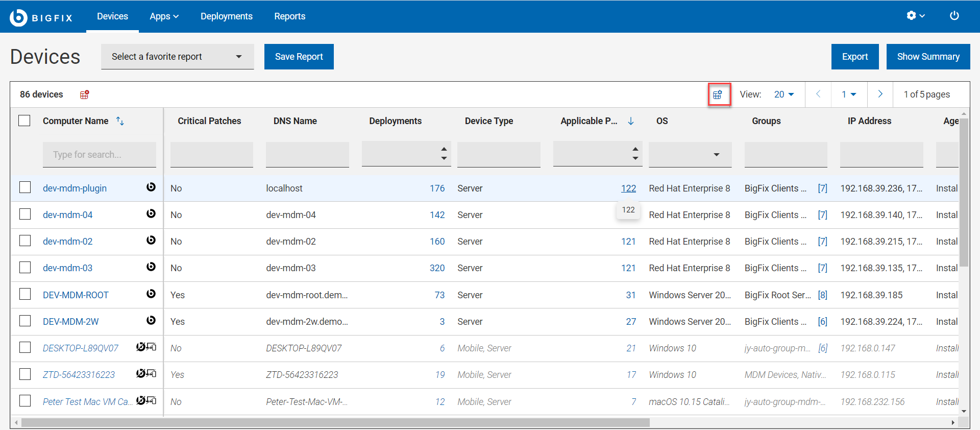Click the power logout icon

click(x=954, y=16)
